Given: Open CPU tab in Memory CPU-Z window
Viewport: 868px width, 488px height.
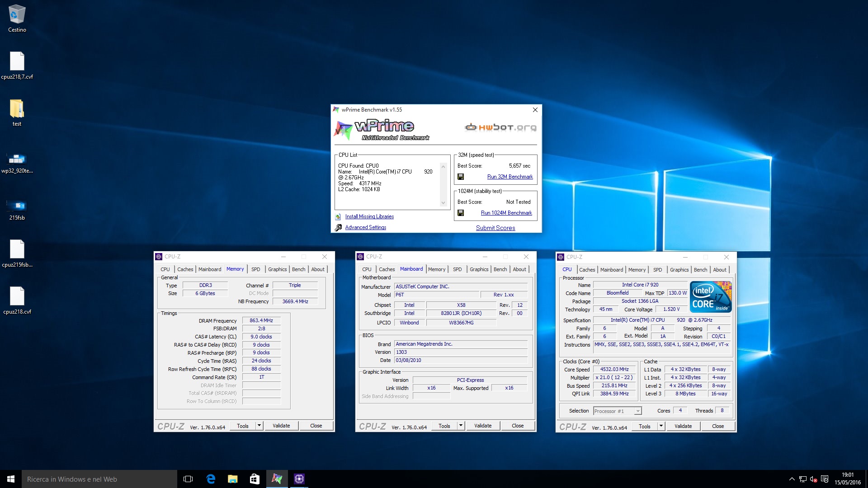Looking at the screenshot, I should pyautogui.click(x=165, y=269).
